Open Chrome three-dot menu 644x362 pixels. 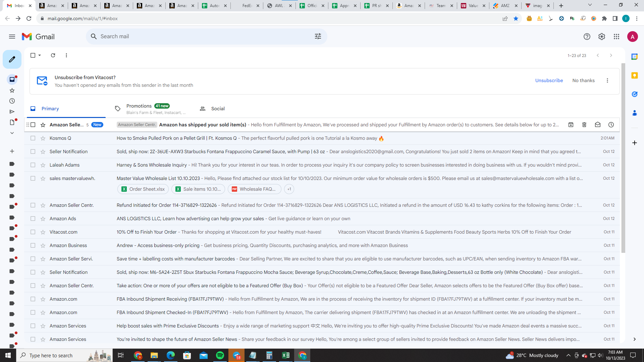tap(637, 18)
